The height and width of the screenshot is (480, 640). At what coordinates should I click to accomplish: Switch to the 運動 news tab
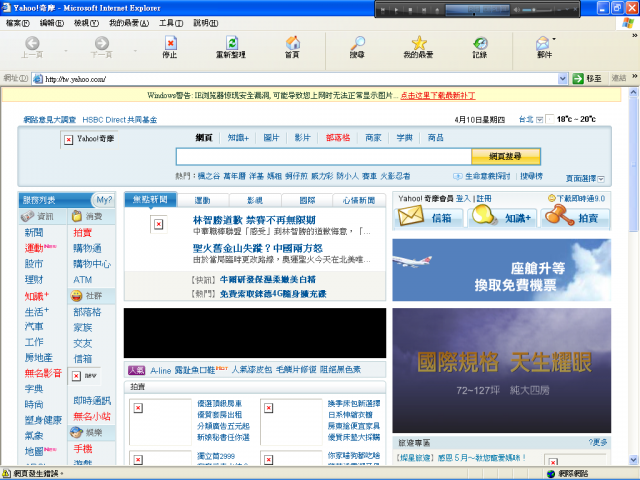click(x=202, y=200)
